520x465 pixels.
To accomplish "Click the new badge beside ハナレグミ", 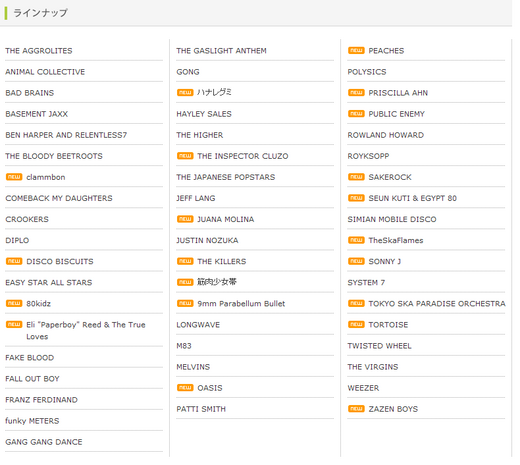I will click(x=185, y=93).
